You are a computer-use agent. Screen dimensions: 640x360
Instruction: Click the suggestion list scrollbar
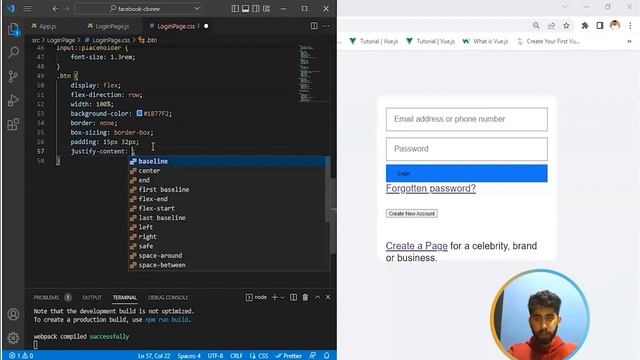pos(327,189)
